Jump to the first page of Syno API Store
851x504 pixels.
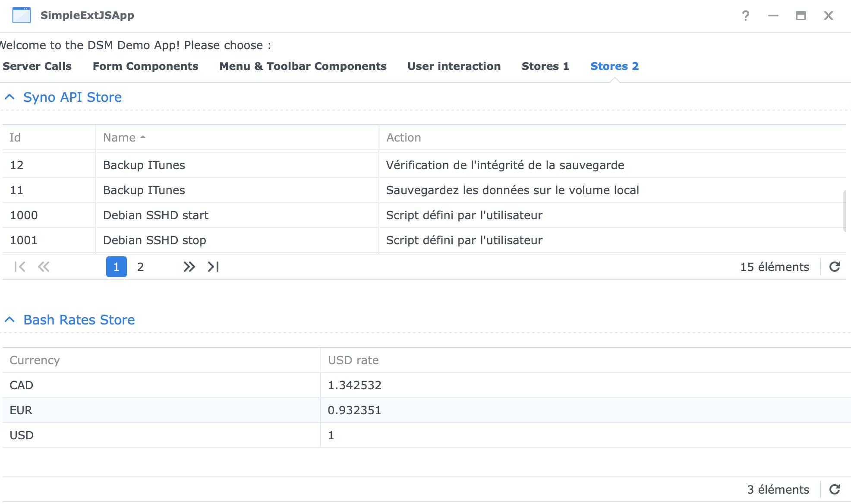(19, 267)
